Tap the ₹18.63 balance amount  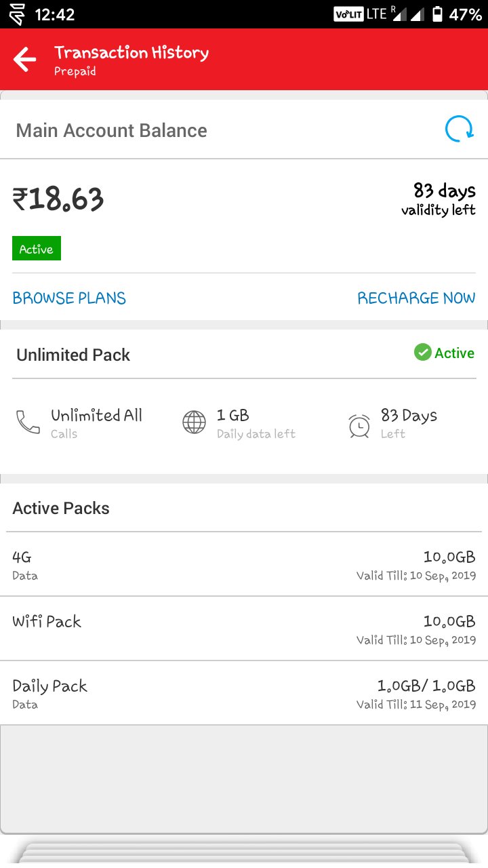pos(58,199)
